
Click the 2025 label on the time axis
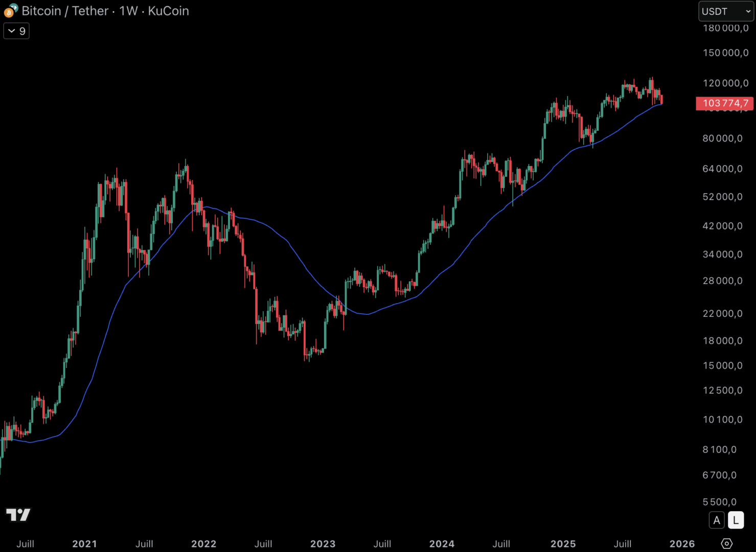pos(563,544)
